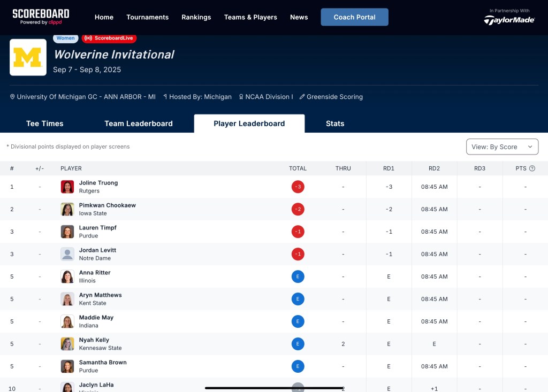Click the location pin for University Of Michigan GC
The image size is (548, 392).
(x=13, y=97)
